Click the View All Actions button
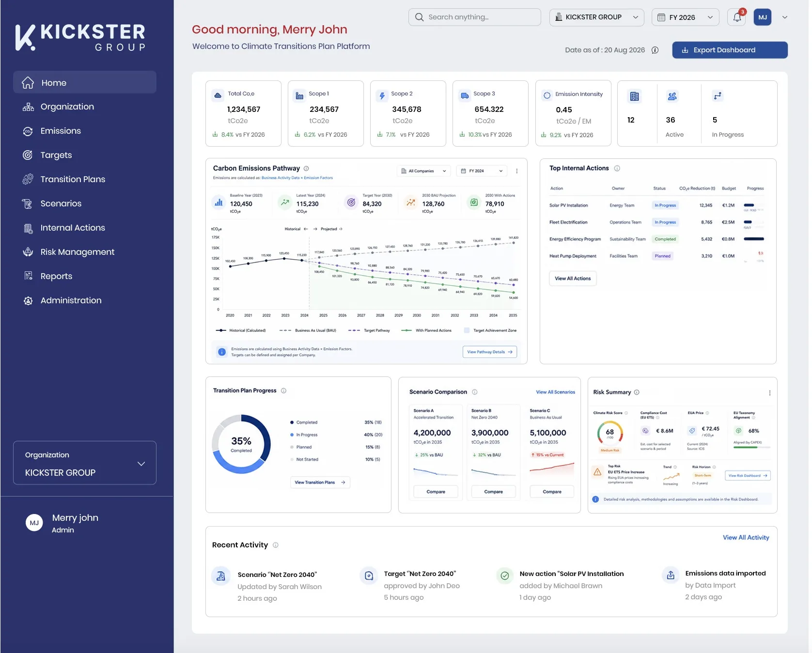Image resolution: width=812 pixels, height=653 pixels. coord(573,279)
